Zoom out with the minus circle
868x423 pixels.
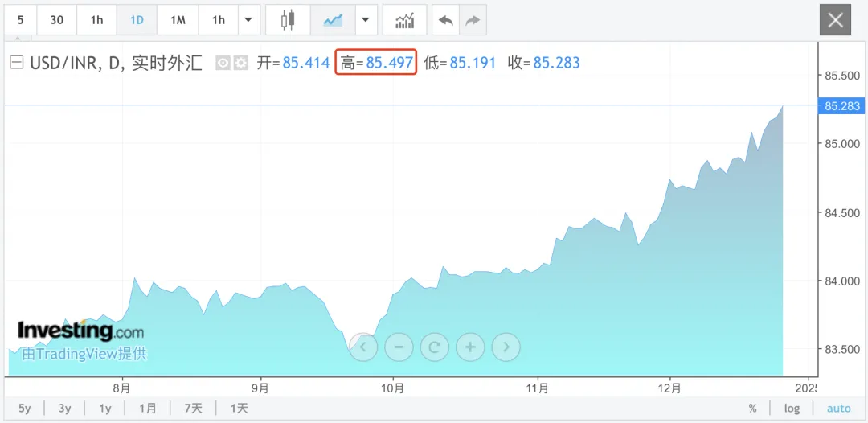(399, 347)
